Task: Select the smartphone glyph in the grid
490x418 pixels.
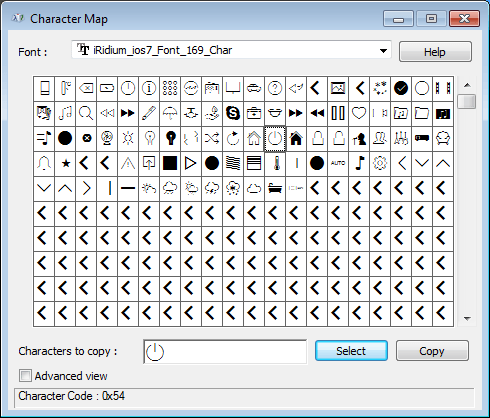Action: [x=44, y=88]
